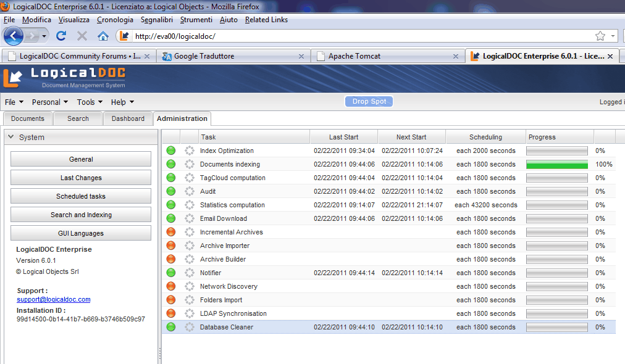The height and width of the screenshot is (364, 625).
Task: Click the LogicalDOC logo in the banner
Action: point(65,78)
